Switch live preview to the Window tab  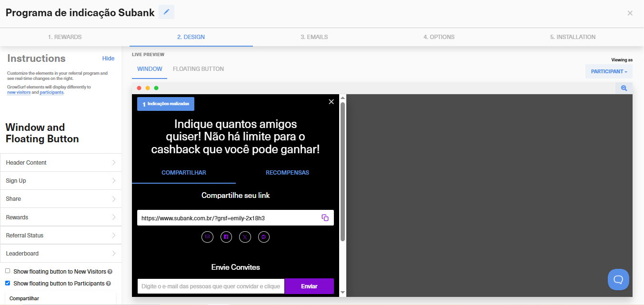point(150,69)
